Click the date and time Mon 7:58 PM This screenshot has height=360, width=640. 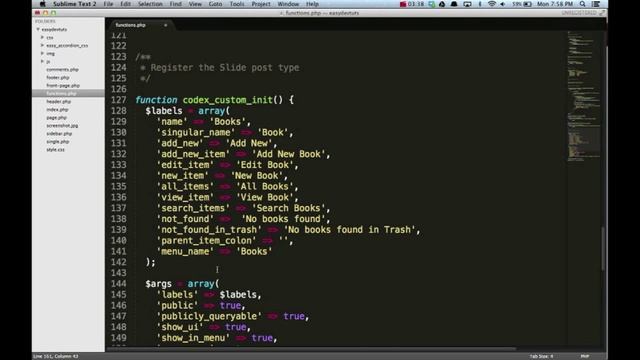(x=555, y=4)
